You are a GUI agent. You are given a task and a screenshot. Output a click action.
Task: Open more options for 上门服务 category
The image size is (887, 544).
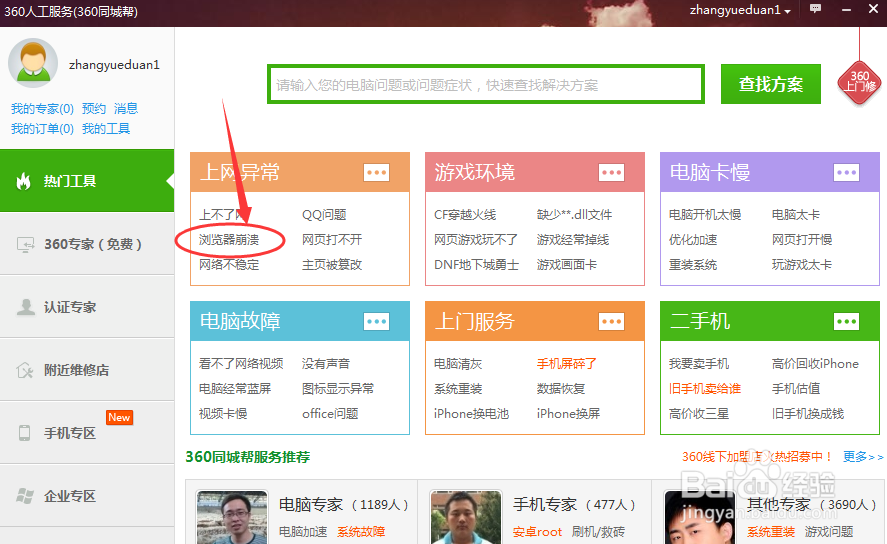(612, 322)
